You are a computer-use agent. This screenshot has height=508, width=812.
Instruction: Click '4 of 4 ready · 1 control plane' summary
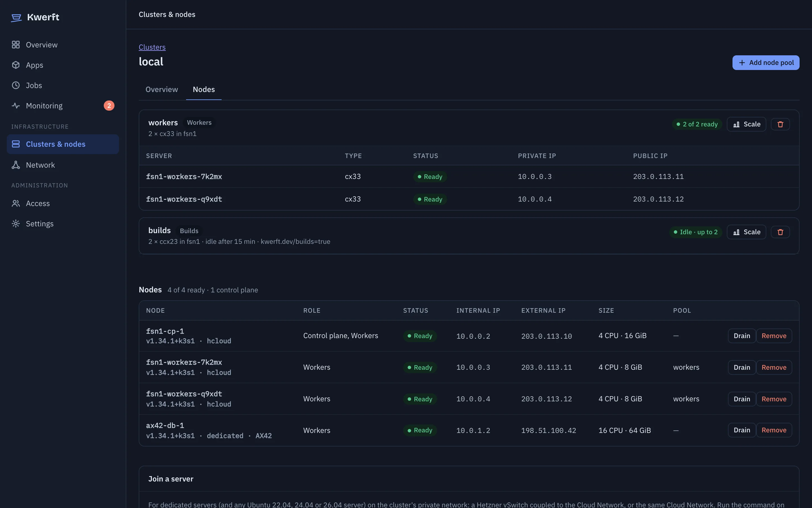(213, 290)
